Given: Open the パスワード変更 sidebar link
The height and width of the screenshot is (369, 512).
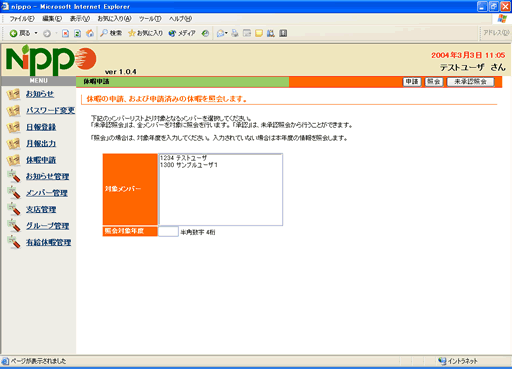Looking at the screenshot, I should point(51,110).
